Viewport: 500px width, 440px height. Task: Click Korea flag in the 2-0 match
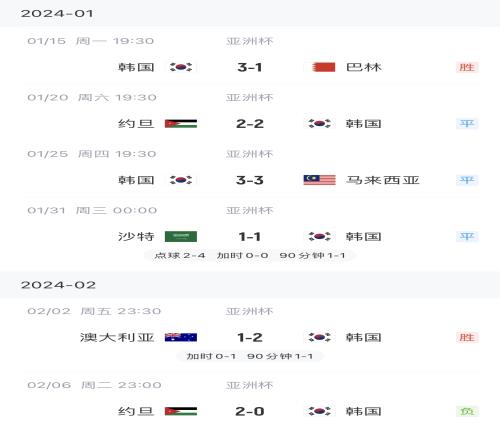coord(320,411)
